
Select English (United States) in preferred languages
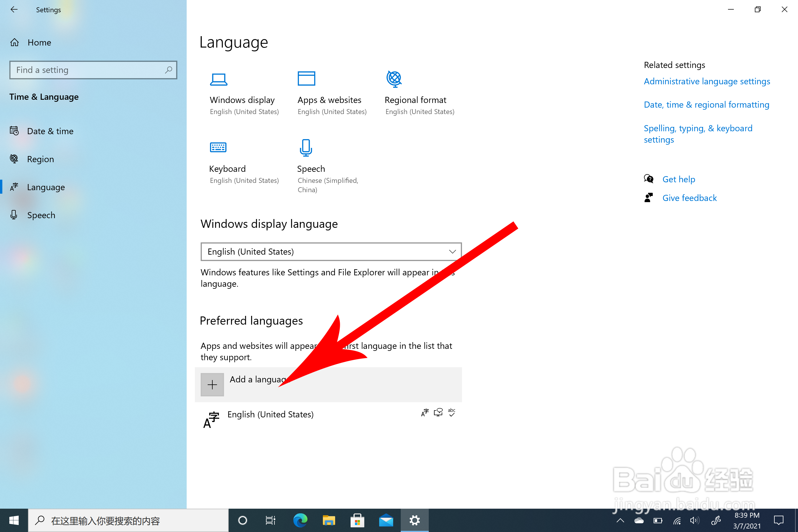(270, 415)
